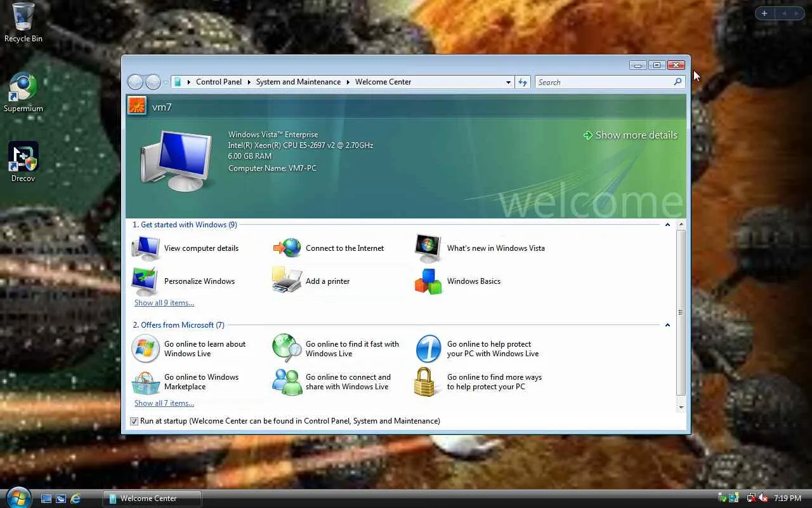
Task: Open the Windows Start menu orb
Action: (18, 497)
